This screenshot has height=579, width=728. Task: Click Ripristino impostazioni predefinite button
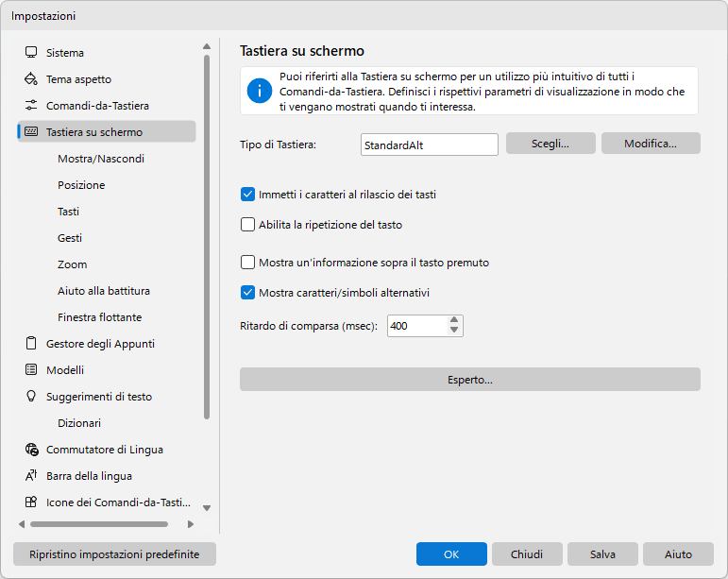[114, 553]
